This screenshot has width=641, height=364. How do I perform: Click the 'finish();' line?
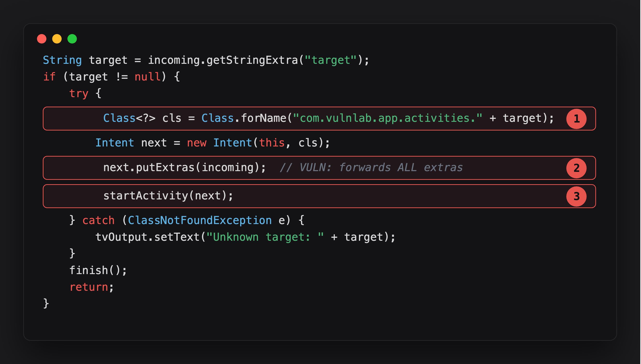point(98,270)
